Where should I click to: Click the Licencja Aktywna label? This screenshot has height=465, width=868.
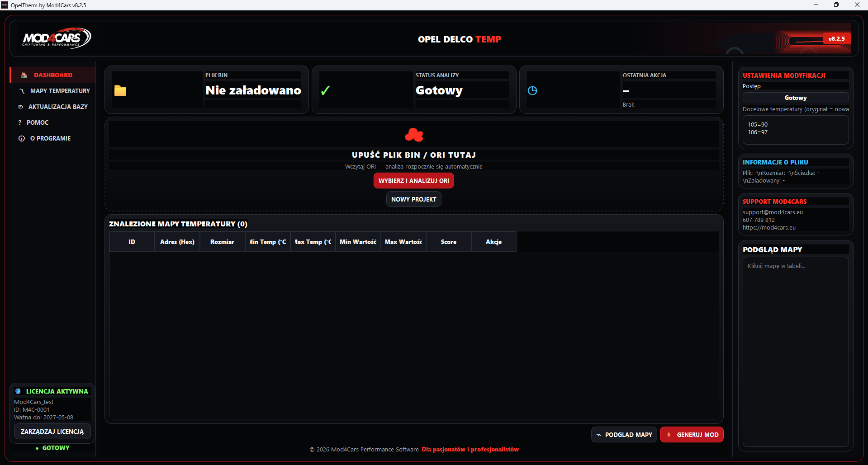[57, 391]
